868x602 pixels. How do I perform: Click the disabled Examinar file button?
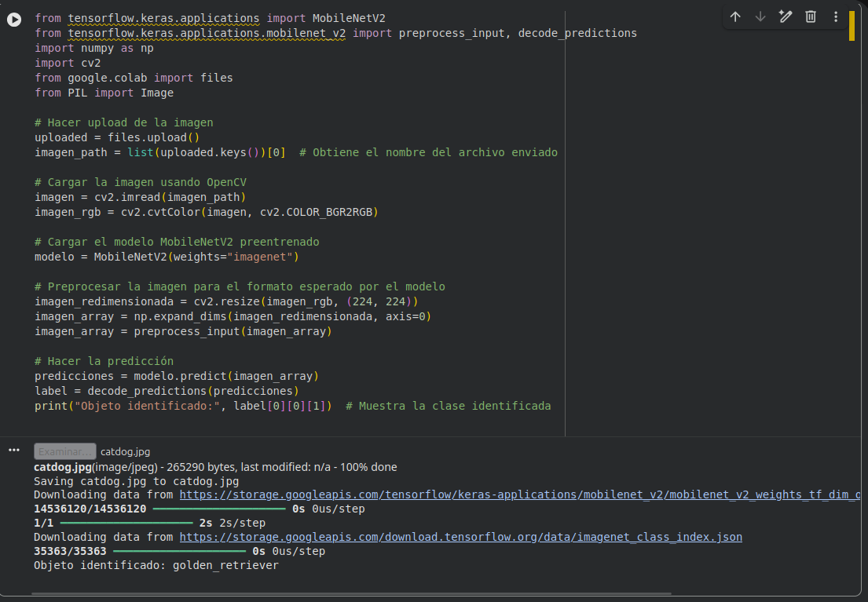pos(64,451)
